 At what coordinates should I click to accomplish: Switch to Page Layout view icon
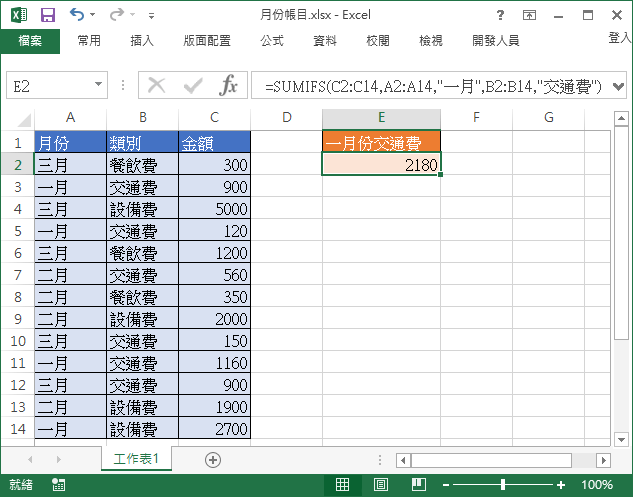[381, 484]
